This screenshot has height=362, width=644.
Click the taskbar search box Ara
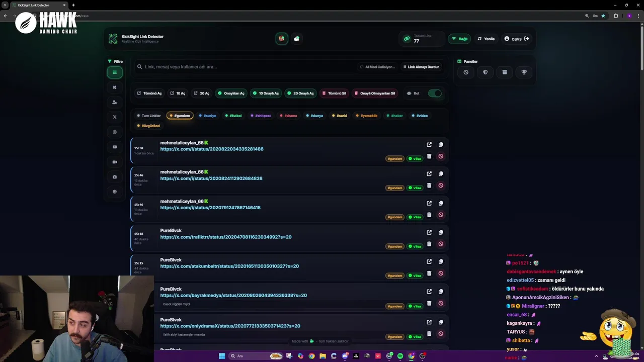point(257,356)
